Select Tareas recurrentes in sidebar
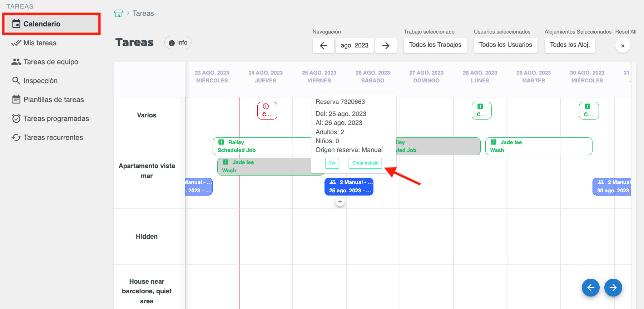The height and width of the screenshot is (309, 644). 53,137
